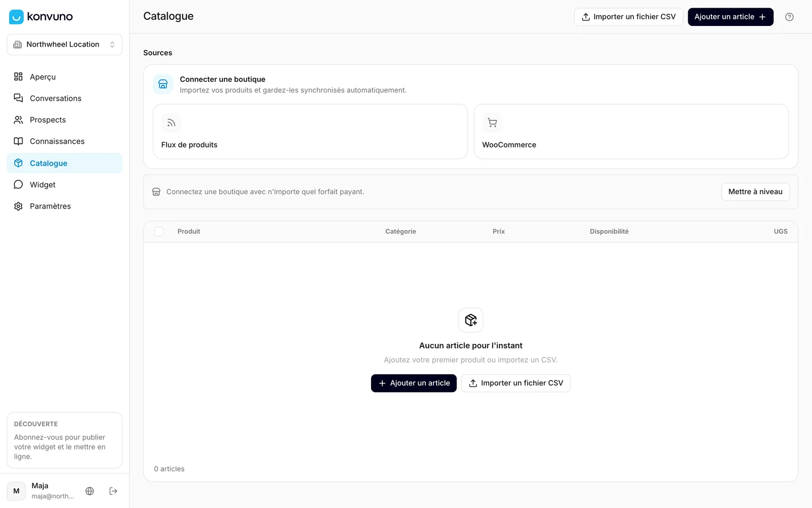Click the Produit column header

coord(189,232)
